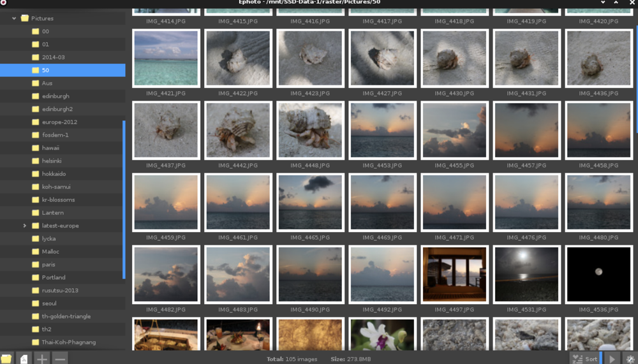Image resolution: width=638 pixels, height=364 pixels.
Task: Select the IMG_4497.JPG room thumbnail
Action: tap(454, 274)
